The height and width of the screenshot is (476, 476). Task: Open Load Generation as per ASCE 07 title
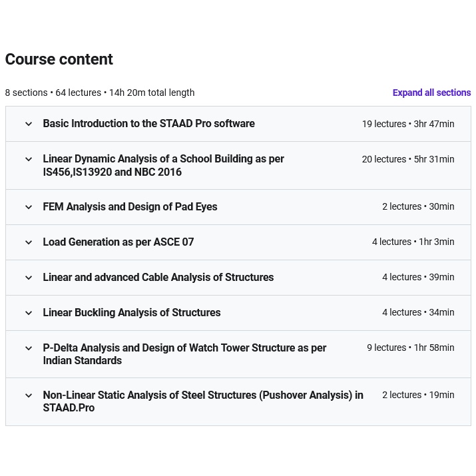[119, 242]
